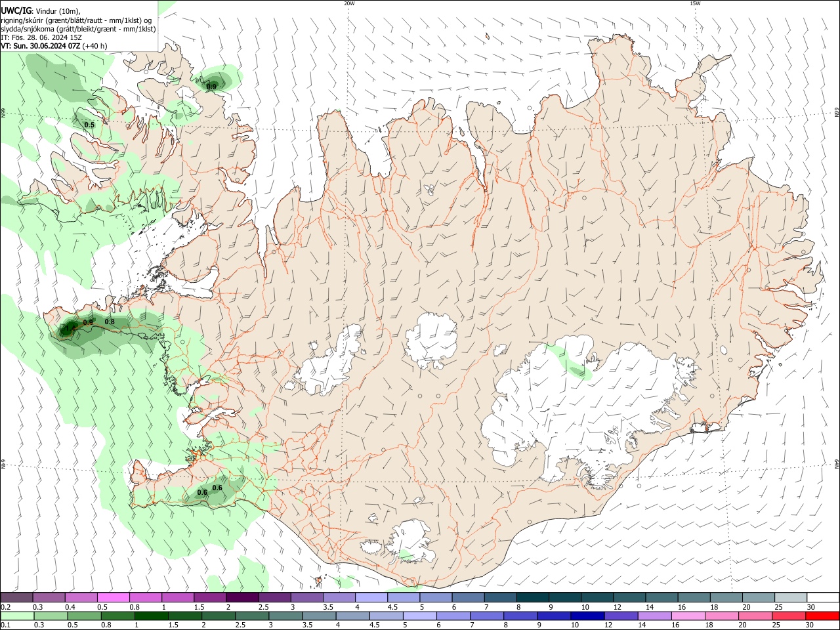The height and width of the screenshot is (630, 840).
Task: Pick the bright red 30+ rain swatch
Action: [x=822, y=616]
